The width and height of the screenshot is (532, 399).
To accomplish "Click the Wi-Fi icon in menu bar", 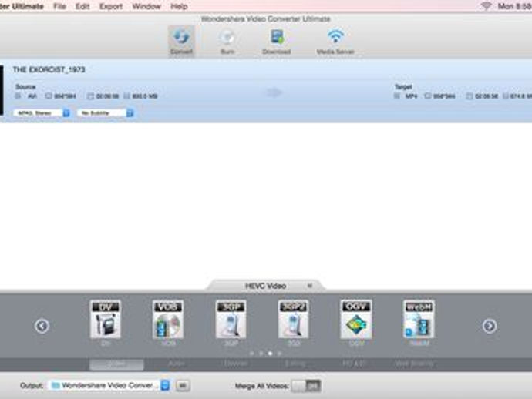I will click(x=487, y=6).
